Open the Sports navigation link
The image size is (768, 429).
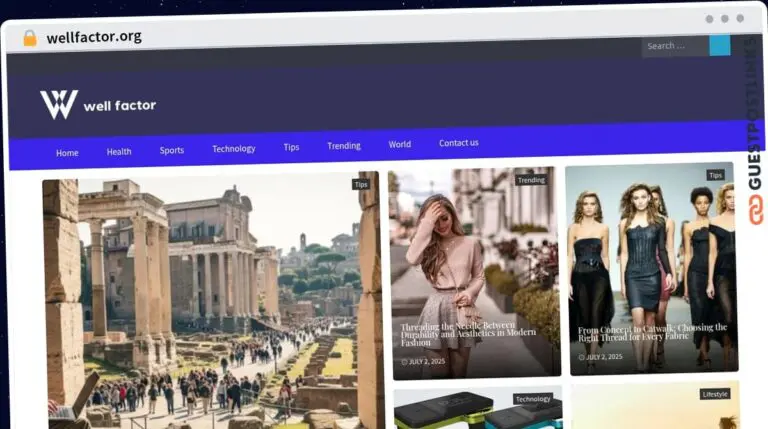pos(172,151)
